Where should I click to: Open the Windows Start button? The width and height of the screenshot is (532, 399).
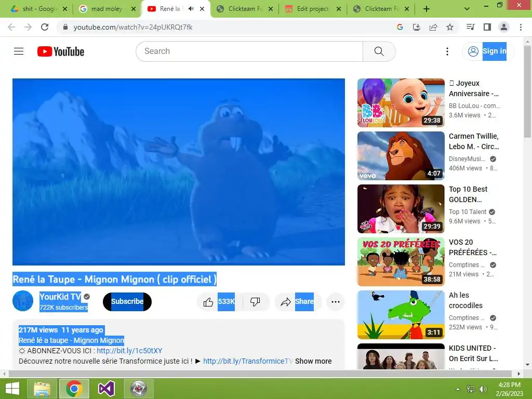coord(12,389)
